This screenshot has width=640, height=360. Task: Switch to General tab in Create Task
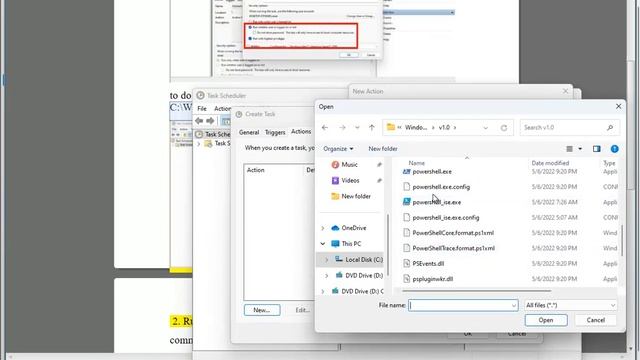tap(249, 132)
